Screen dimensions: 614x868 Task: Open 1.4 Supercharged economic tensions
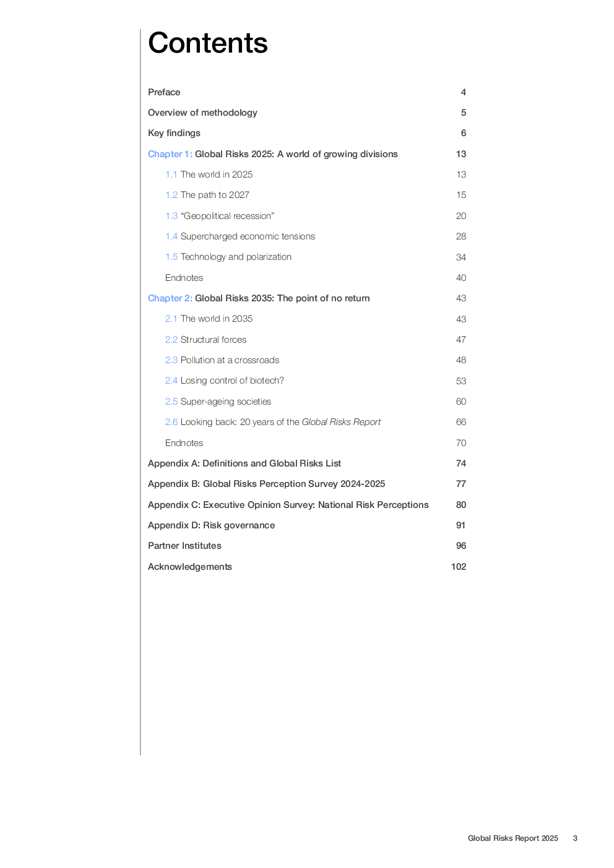pos(240,236)
